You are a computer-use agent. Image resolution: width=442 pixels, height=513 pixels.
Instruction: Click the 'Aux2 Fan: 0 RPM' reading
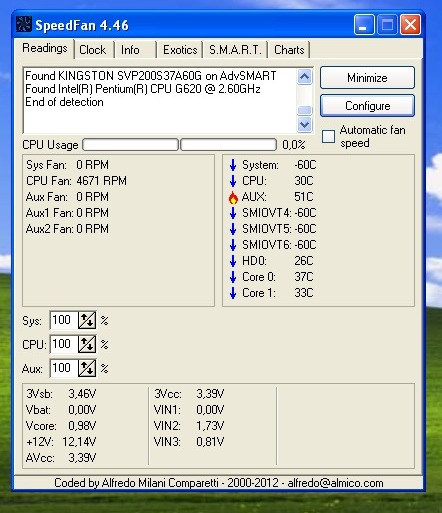pyautogui.click(x=67, y=229)
